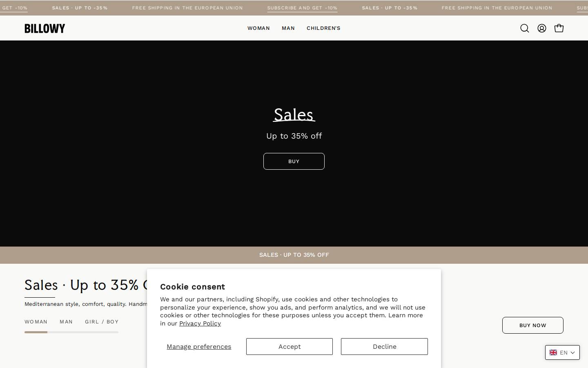Open Manage preferences for cookies
588x368 pixels.
click(x=199, y=346)
